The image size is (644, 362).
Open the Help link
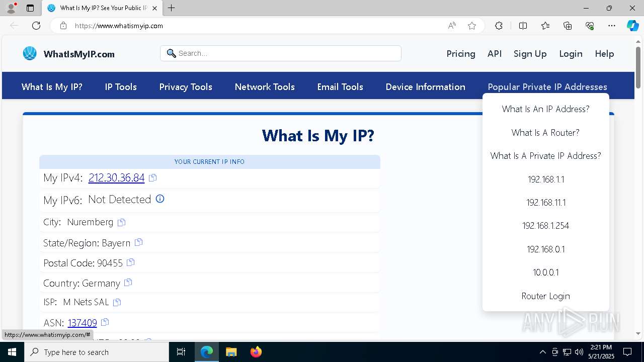click(x=604, y=54)
